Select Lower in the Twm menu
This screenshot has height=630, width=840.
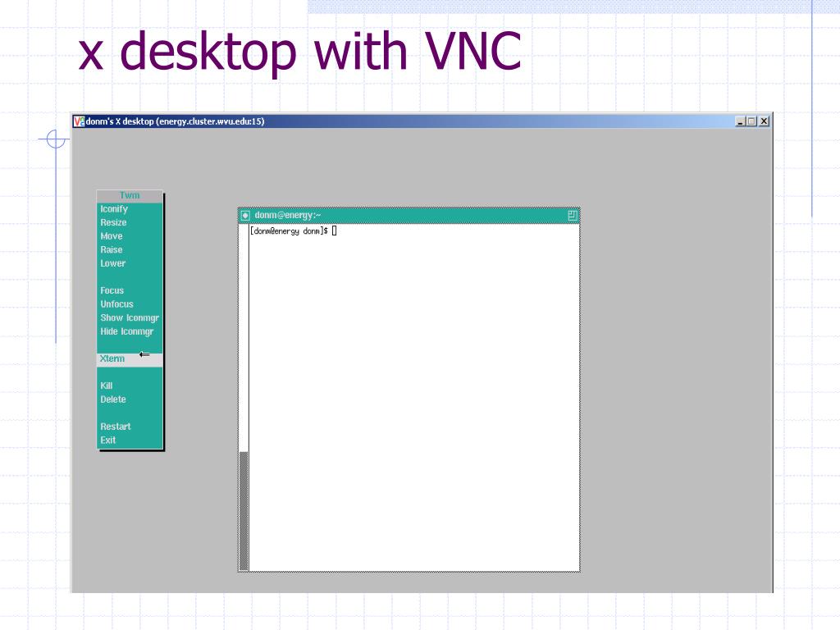point(130,263)
